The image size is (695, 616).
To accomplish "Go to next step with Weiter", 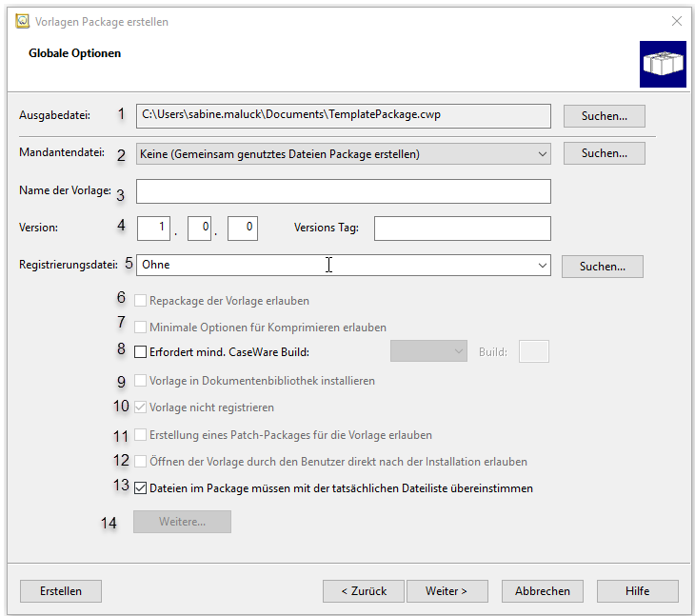I will click(447, 591).
